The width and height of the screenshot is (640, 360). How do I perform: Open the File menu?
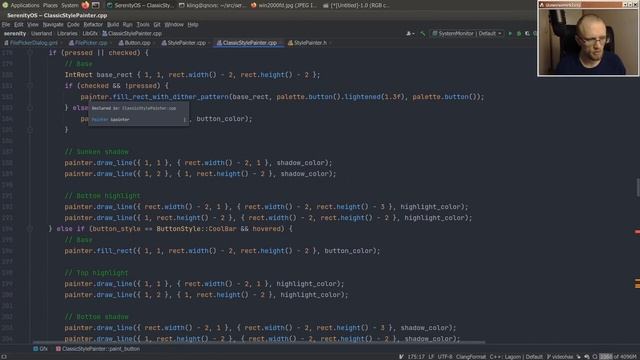pos(6,24)
